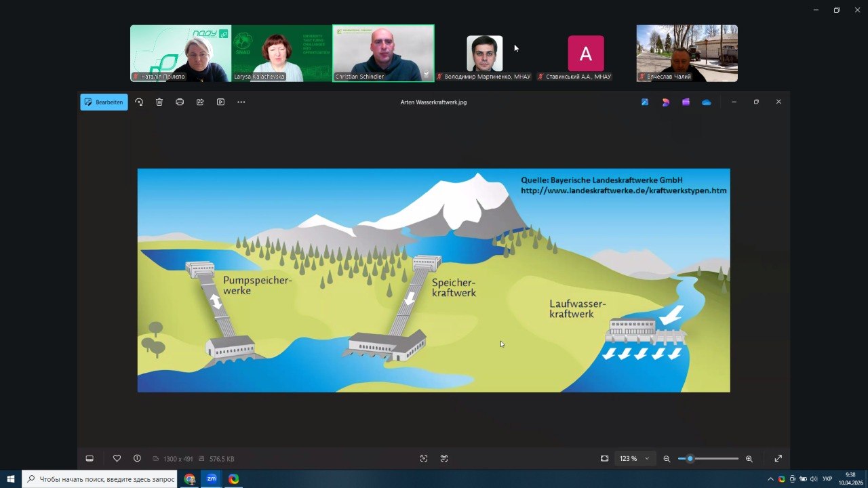
Task: Start slideshow with the play icon
Action: coord(220,102)
